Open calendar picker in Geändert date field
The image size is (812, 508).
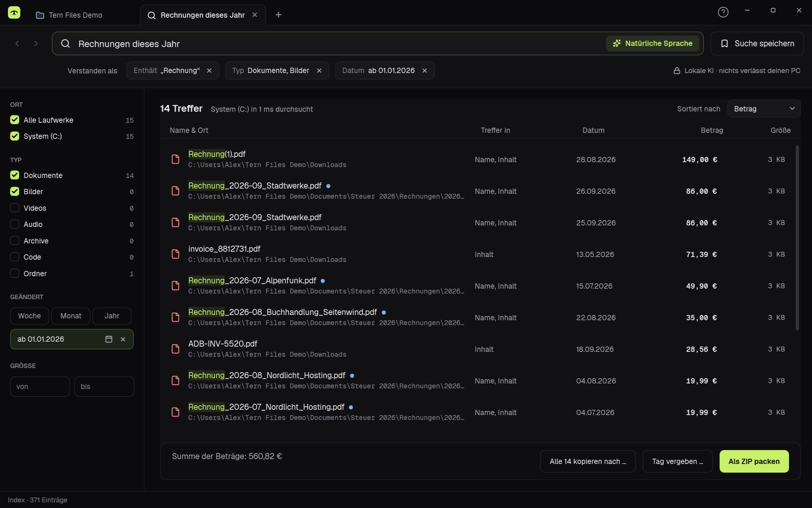coord(109,339)
